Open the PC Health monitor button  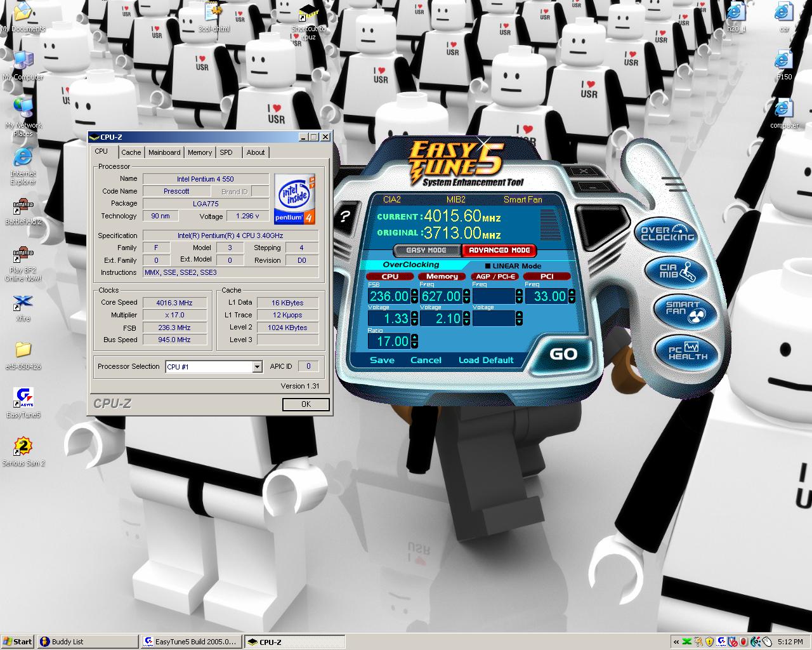click(688, 351)
